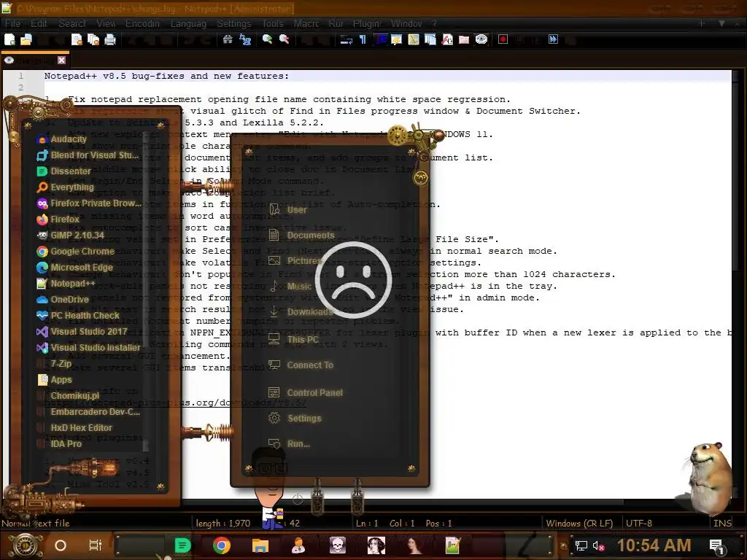Open Folder as Workspace toolbar icon

pos(464,39)
